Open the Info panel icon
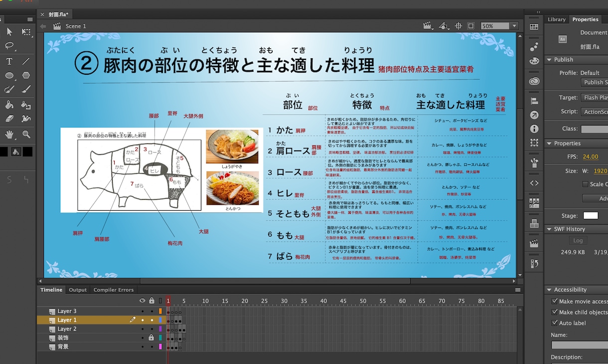Viewport: 608px width, 364px height. (x=534, y=128)
